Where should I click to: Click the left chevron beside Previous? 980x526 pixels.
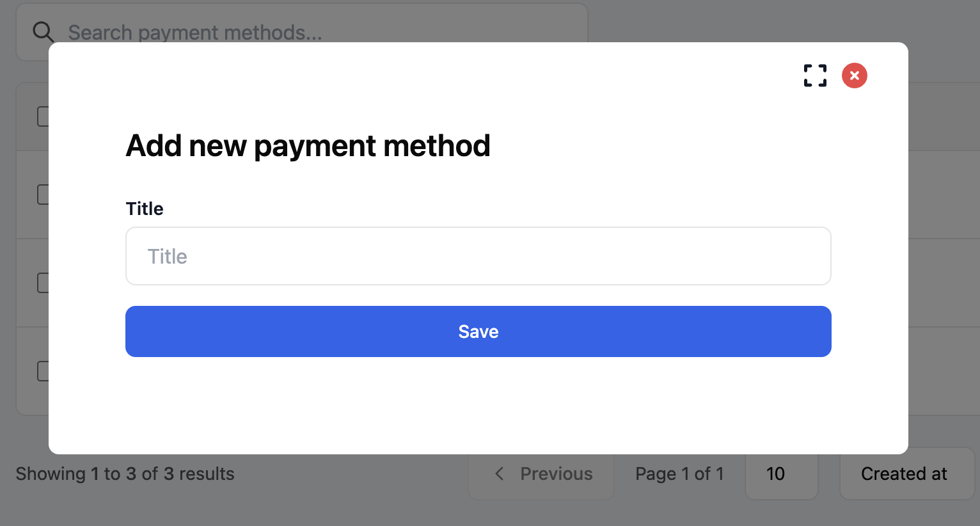(x=500, y=474)
